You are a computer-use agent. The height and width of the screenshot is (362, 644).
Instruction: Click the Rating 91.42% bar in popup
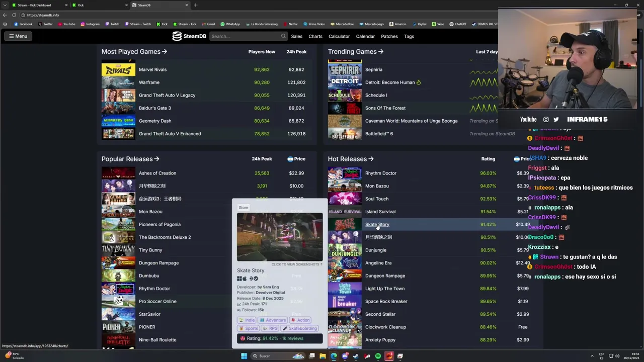280,339
